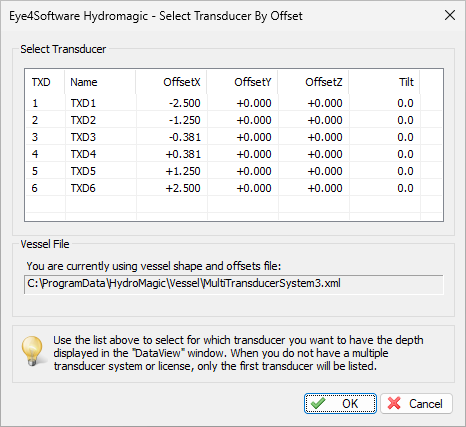Click the green checkmark OK icon
The width and height of the screenshot is (466, 427).
point(318,403)
